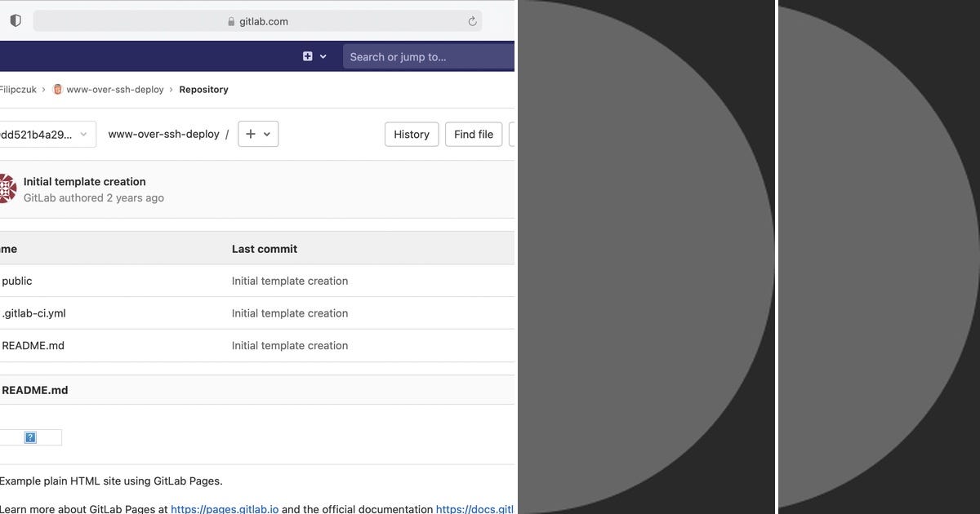Click the Initial template creation commit message
The image size is (980, 514).
85,181
